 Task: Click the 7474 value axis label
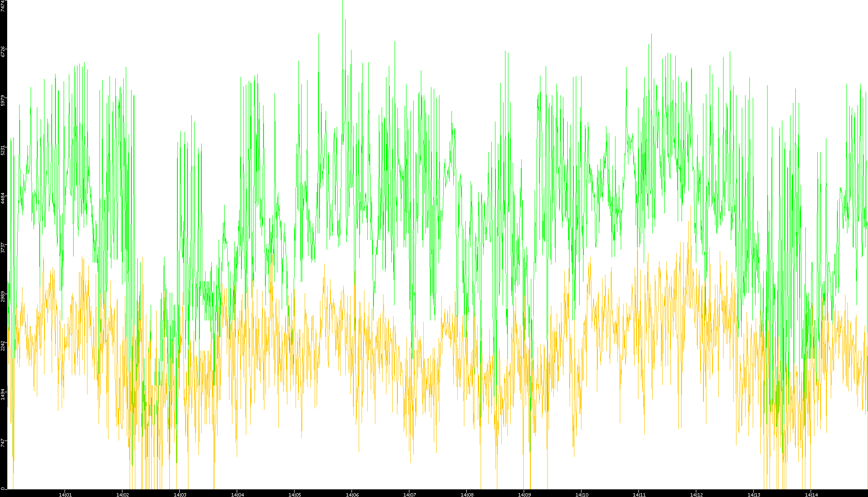point(3,6)
